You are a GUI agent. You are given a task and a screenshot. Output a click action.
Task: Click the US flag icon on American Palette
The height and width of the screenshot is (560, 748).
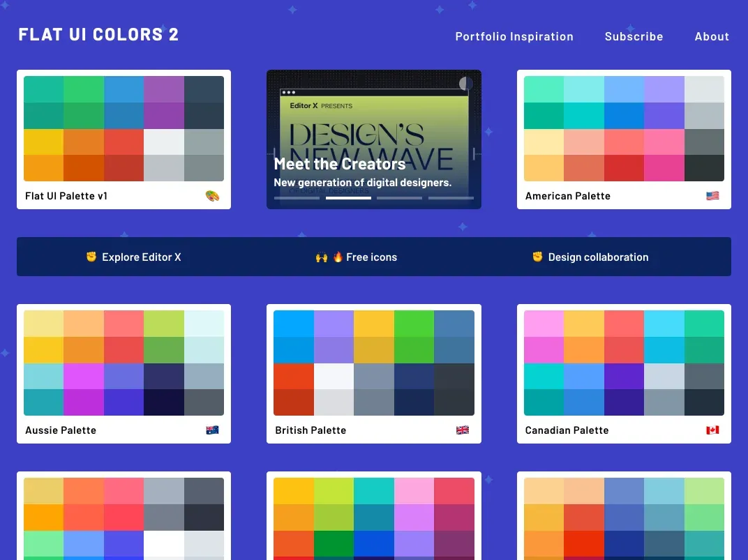pyautogui.click(x=712, y=196)
